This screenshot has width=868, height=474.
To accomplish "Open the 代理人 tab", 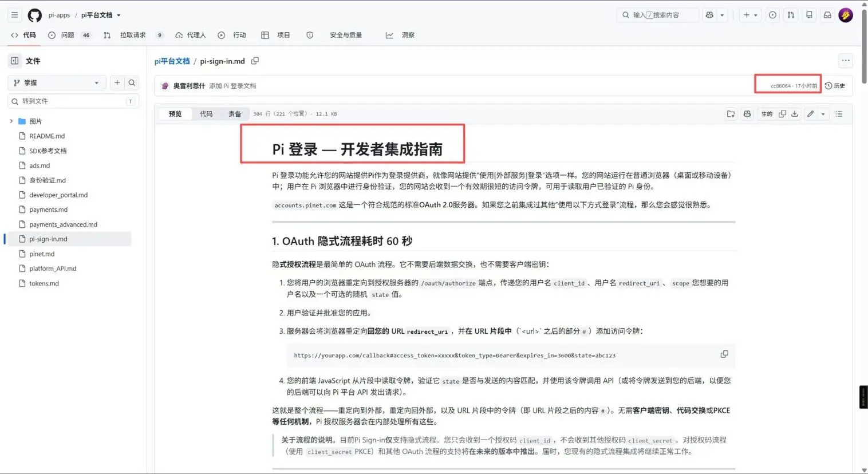I will [x=191, y=35].
